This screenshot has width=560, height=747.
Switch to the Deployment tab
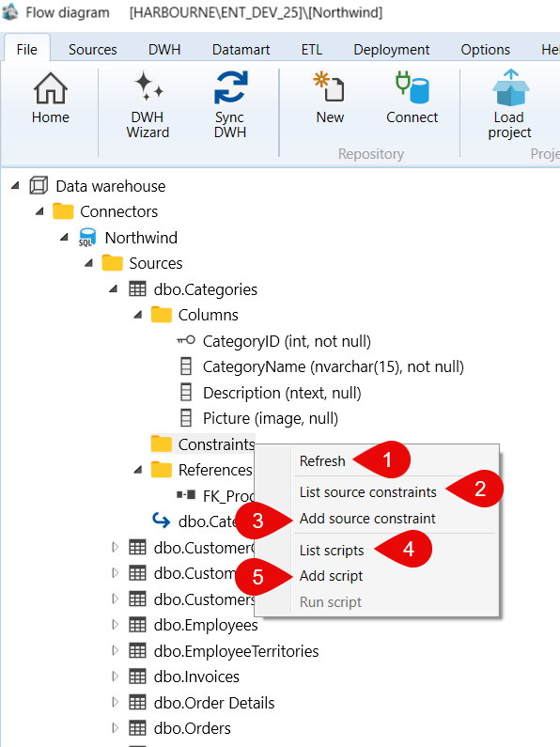pyautogui.click(x=392, y=50)
